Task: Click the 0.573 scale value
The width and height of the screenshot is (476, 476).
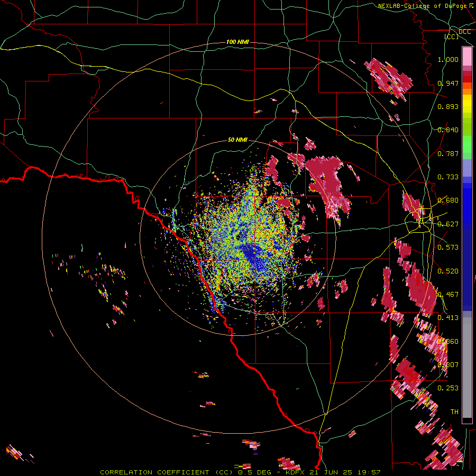Action: pyautogui.click(x=448, y=248)
